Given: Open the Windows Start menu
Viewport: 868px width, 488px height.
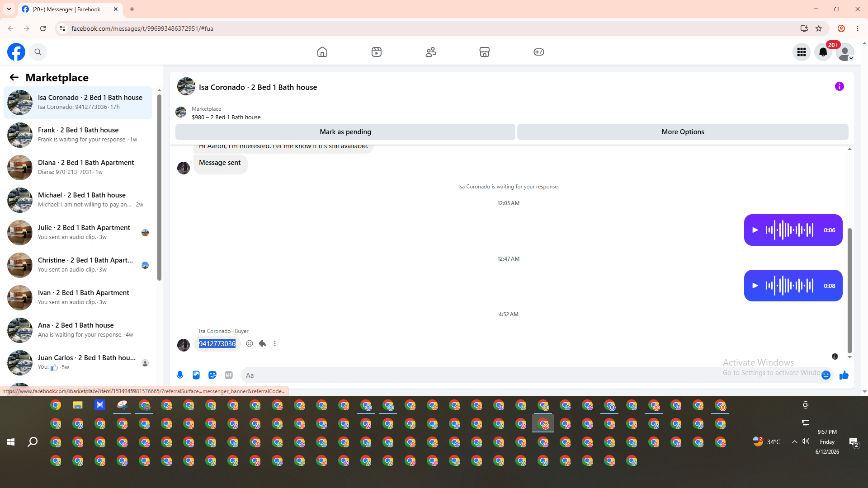Looking at the screenshot, I should click(x=11, y=442).
